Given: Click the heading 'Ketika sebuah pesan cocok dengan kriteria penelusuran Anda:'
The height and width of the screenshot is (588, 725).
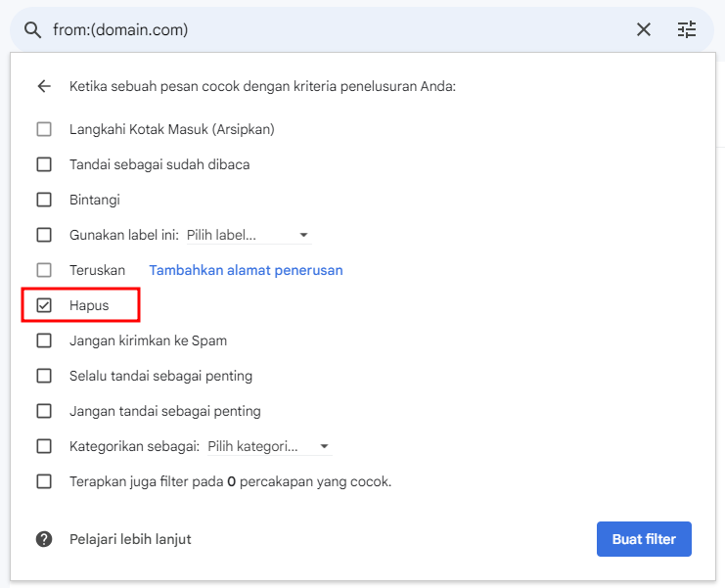Looking at the screenshot, I should [x=262, y=86].
